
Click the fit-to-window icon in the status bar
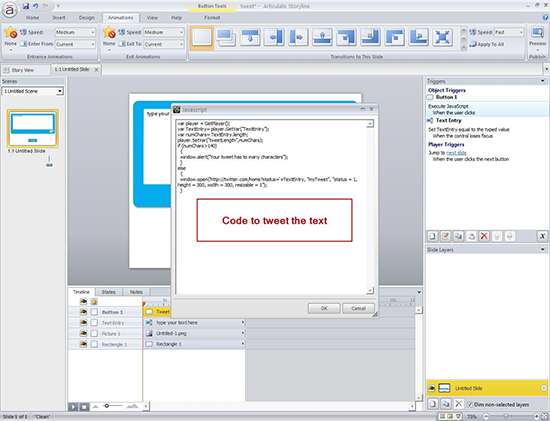point(544,417)
